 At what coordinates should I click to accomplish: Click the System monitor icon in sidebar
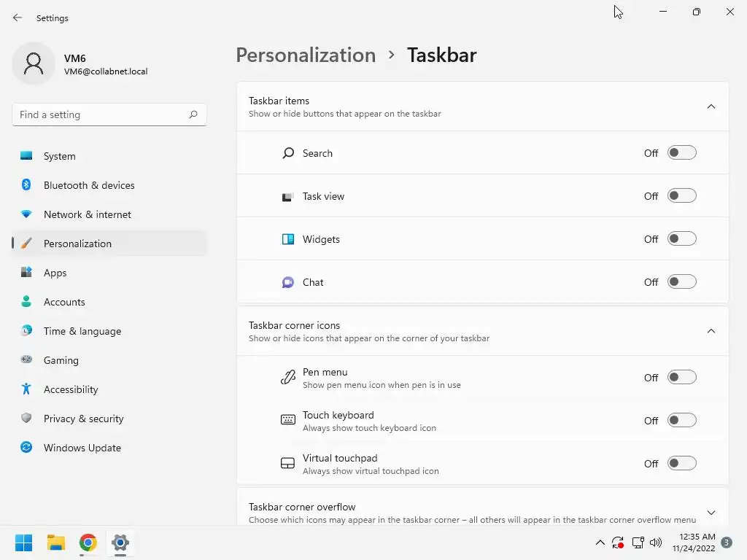tap(26, 156)
